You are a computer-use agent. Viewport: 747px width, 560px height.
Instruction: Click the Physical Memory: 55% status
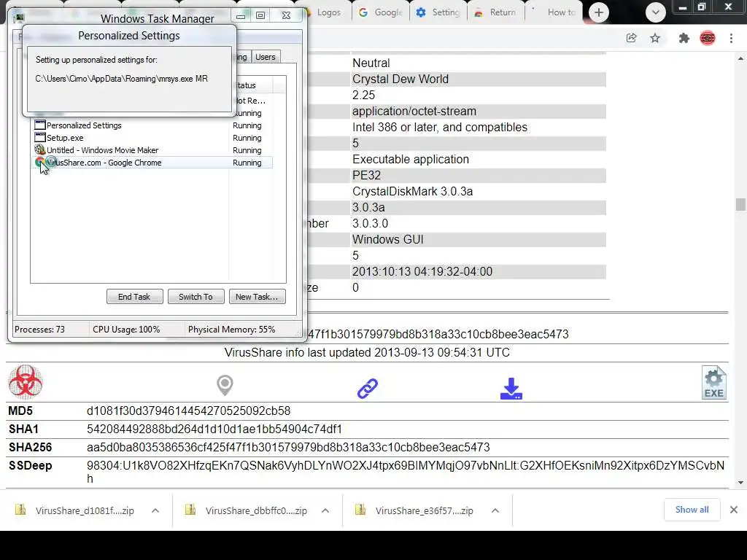pyautogui.click(x=231, y=330)
